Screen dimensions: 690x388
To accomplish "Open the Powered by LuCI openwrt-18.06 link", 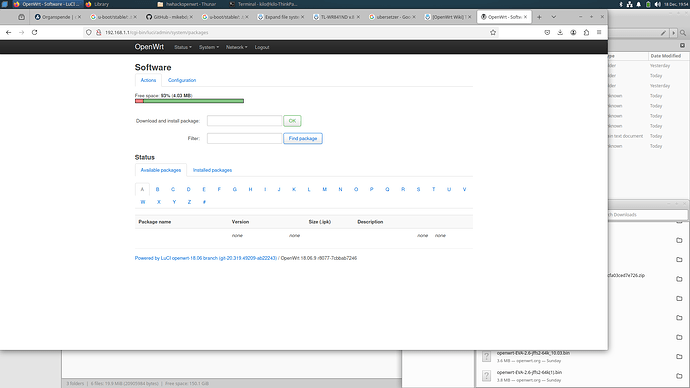I will [x=206, y=258].
